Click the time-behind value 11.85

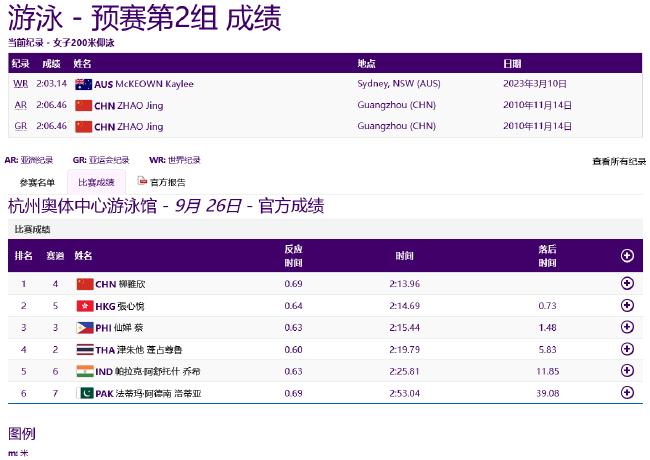pyautogui.click(x=548, y=371)
